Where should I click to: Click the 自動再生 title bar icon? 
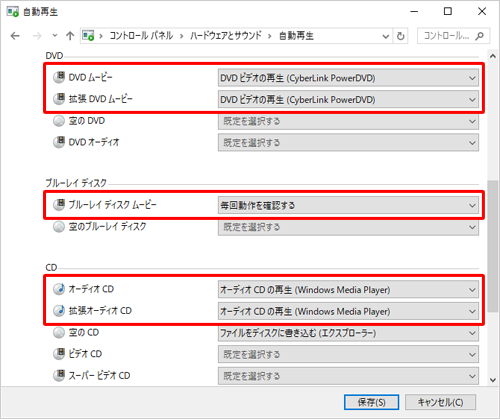click(13, 12)
